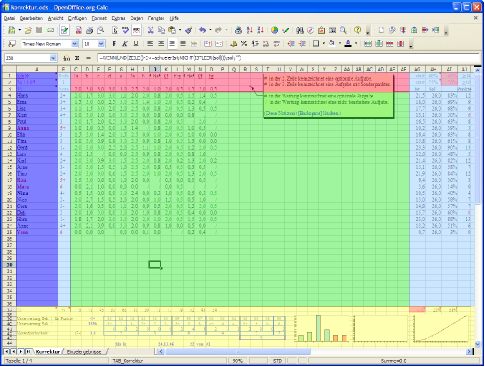485x367 pixels.
Task: Open the Find & Replace binoculars icon
Action: coord(300,30)
